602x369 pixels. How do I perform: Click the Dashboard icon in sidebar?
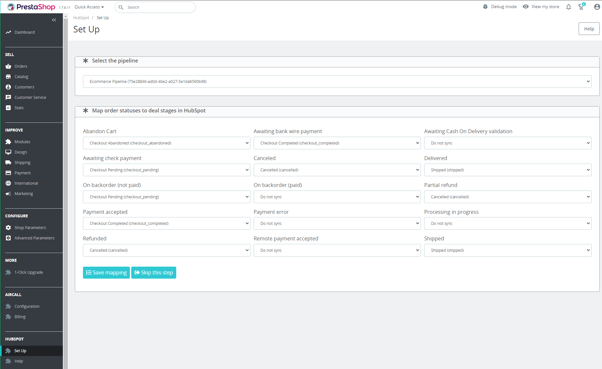[8, 32]
